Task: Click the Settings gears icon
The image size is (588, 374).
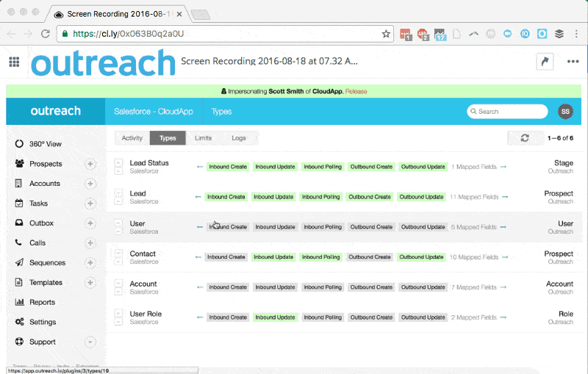Action: pyautogui.click(x=20, y=322)
